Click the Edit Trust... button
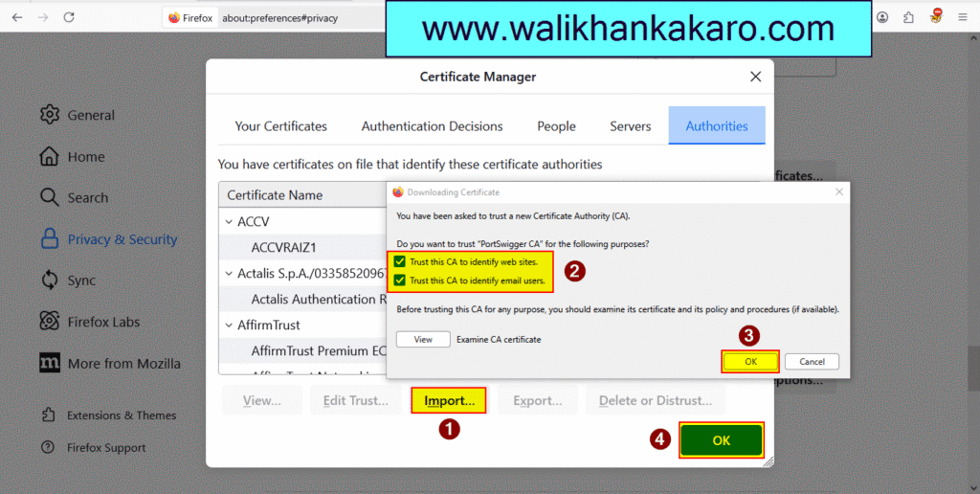 click(x=356, y=400)
